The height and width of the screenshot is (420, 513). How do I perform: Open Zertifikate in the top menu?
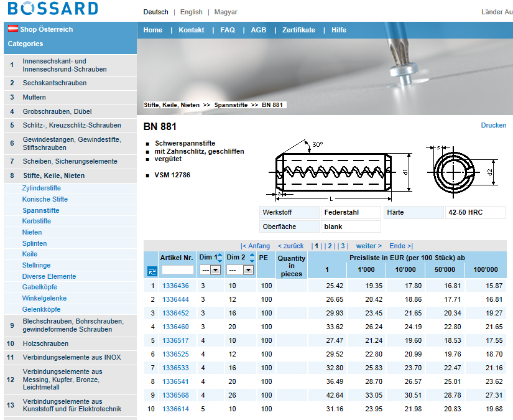pos(298,30)
